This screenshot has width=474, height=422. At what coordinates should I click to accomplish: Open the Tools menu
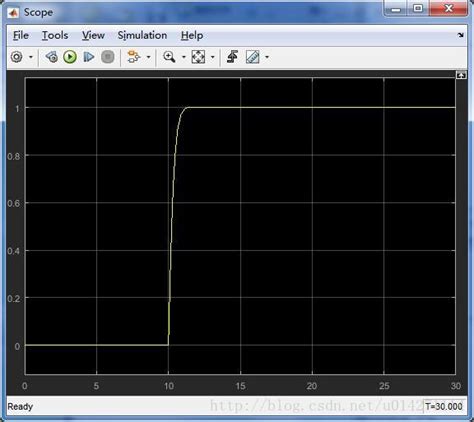click(x=55, y=35)
